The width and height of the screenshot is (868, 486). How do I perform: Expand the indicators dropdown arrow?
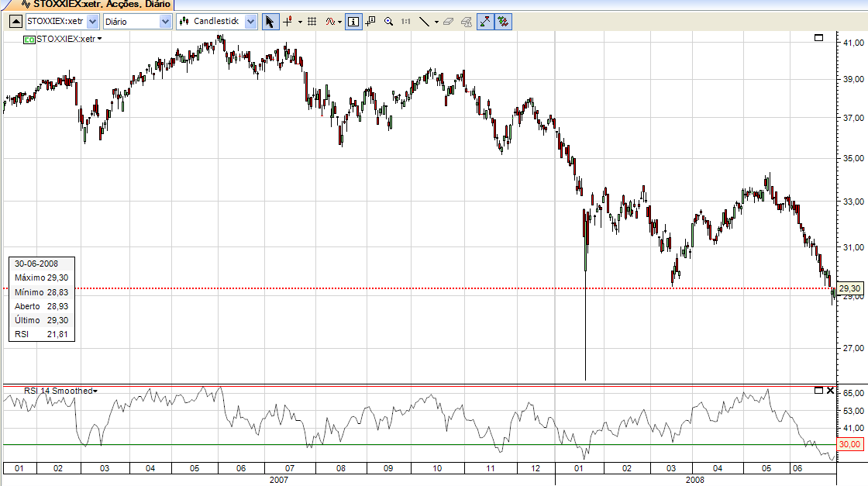tap(340, 22)
